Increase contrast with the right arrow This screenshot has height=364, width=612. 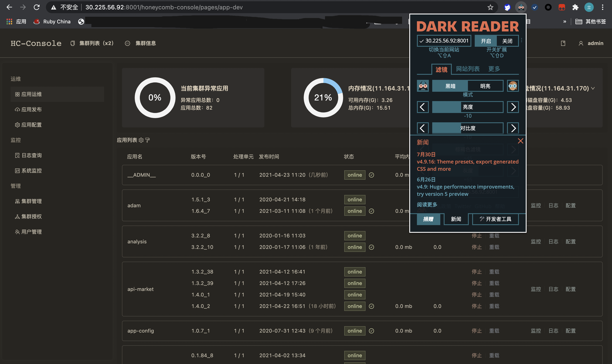coord(513,128)
